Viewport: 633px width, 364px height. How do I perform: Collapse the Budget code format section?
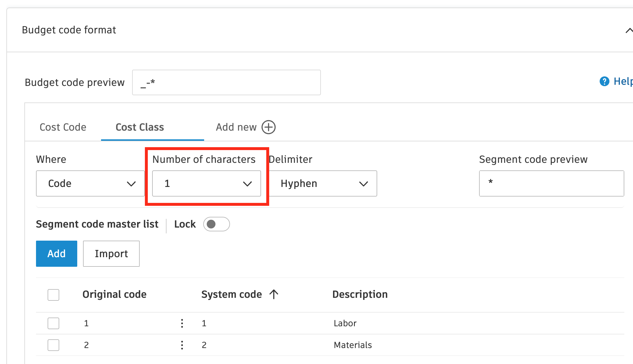pos(628,30)
